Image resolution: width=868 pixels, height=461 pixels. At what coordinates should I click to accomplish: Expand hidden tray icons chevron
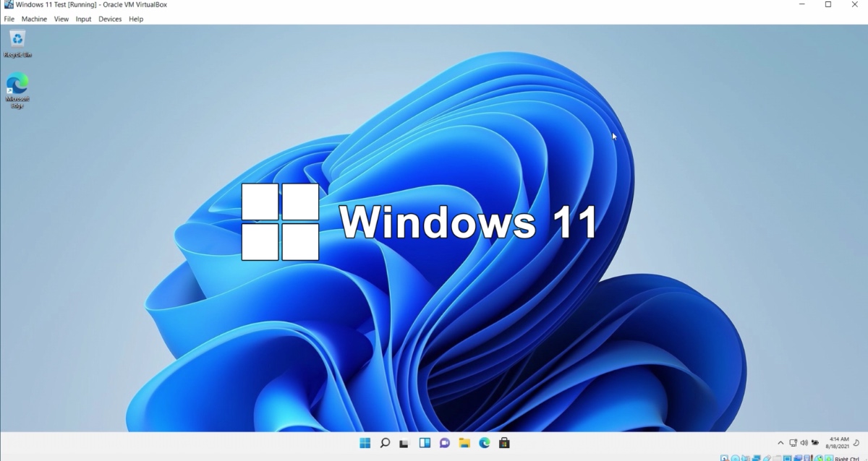click(x=780, y=443)
